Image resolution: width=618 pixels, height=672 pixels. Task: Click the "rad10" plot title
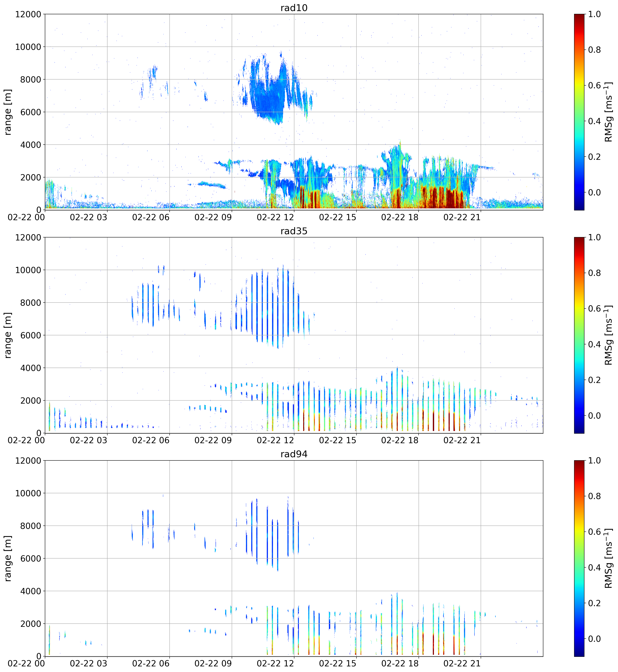click(294, 8)
